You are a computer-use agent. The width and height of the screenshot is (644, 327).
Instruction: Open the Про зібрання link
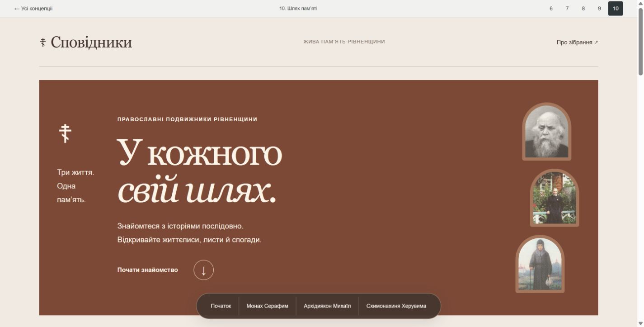click(577, 42)
